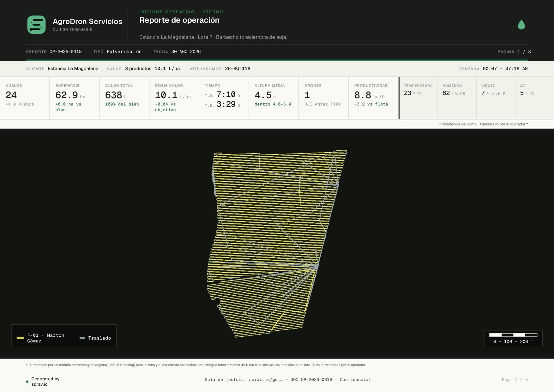This screenshot has height=392, width=554.
Task: Click the +0.0 ha vs plan note
Action: pyautogui.click(x=68, y=107)
